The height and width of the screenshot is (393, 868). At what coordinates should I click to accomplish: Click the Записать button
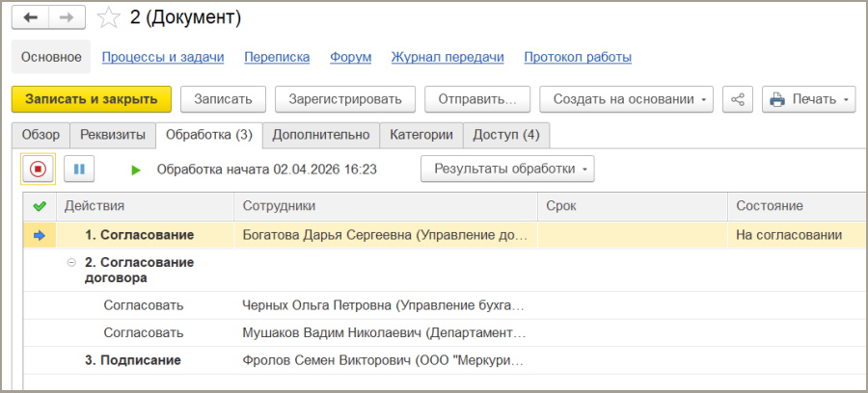[x=223, y=99]
